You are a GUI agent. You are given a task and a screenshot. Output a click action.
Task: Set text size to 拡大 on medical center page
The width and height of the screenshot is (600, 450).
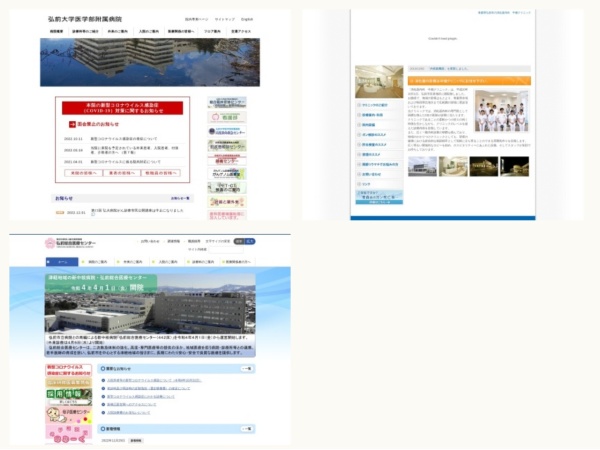[x=249, y=241]
